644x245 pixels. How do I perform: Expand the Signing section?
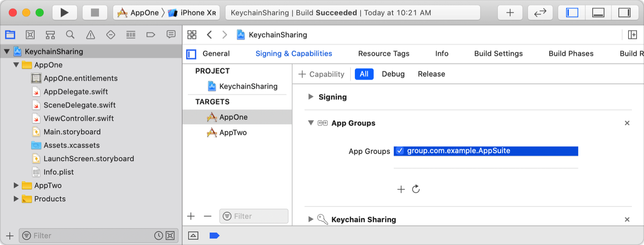coord(311,97)
